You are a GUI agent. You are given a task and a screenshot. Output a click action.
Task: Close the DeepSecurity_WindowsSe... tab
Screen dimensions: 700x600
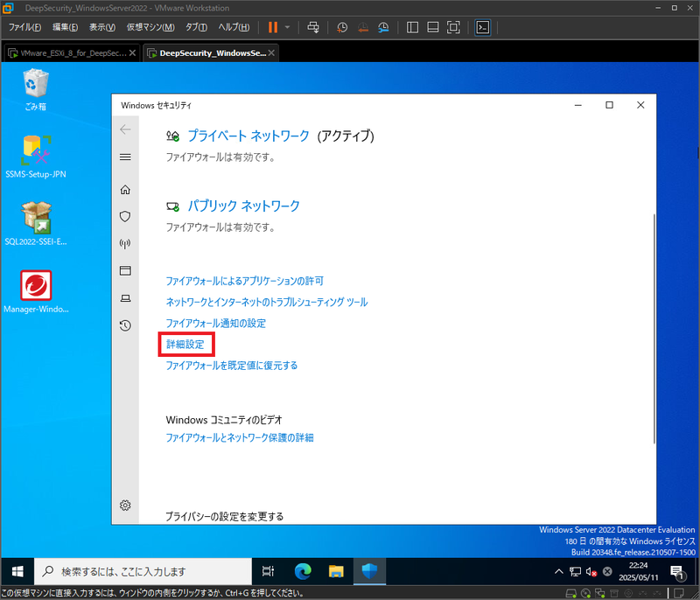(271, 53)
